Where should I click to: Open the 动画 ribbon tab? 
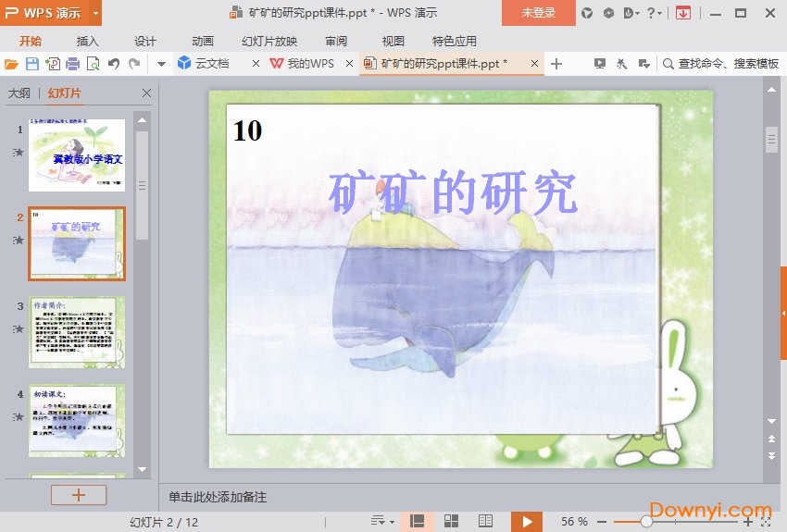tap(203, 41)
